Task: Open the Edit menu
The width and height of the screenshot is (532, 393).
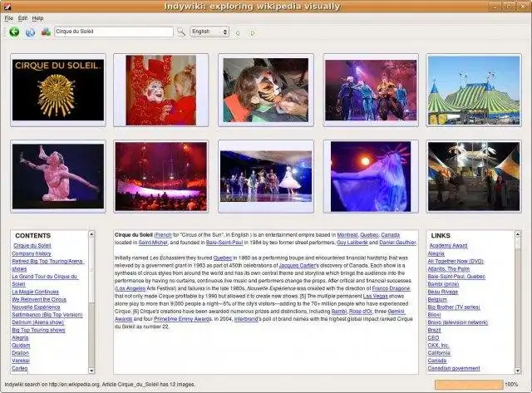Action: pyautogui.click(x=22, y=18)
